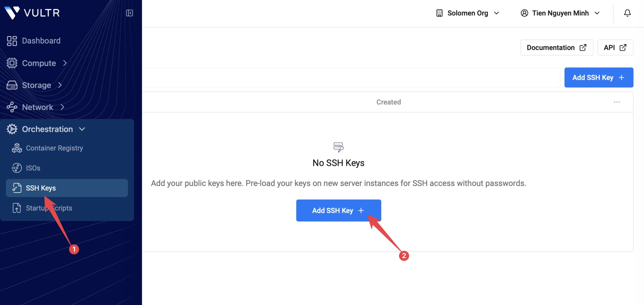Select SSH Keys in sidebar

coord(67,188)
